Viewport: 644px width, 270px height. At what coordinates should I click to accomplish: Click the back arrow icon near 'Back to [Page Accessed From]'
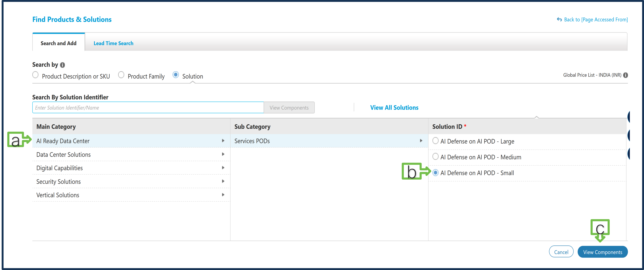click(559, 19)
